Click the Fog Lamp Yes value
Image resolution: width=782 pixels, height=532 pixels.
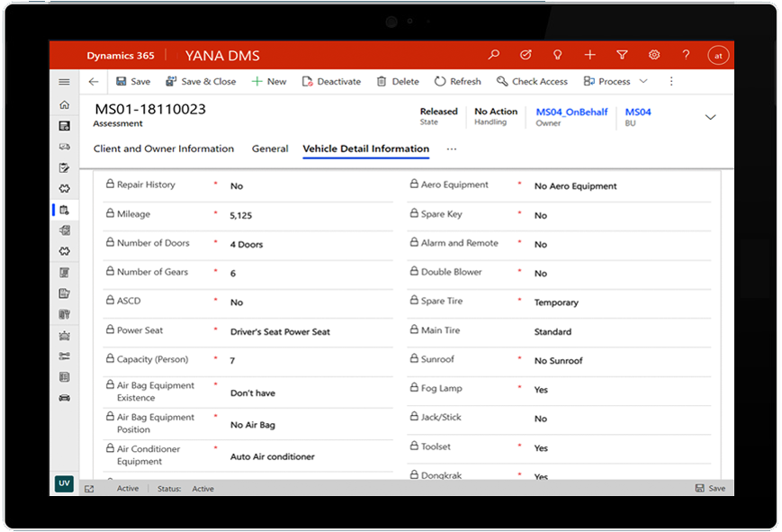click(541, 390)
